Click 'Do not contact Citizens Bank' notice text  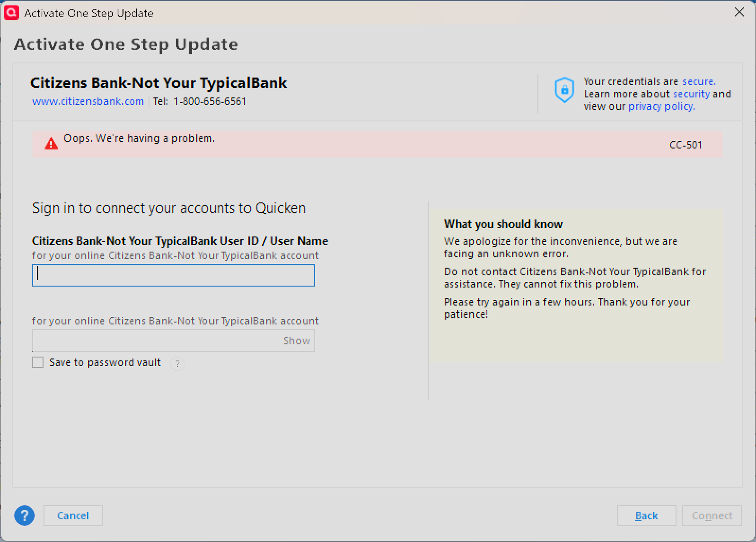[x=575, y=278]
